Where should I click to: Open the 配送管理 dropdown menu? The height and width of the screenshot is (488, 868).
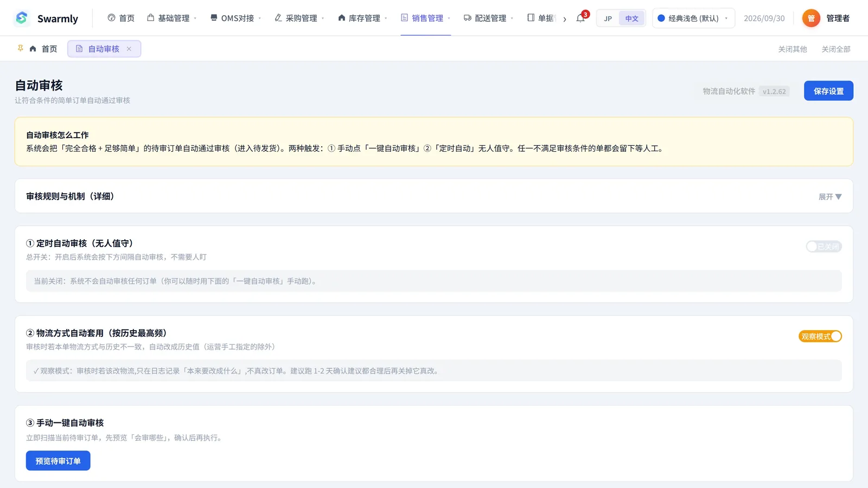pyautogui.click(x=489, y=18)
